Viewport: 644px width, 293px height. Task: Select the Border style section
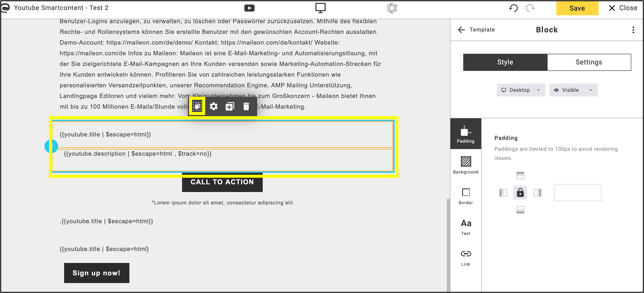(466, 196)
